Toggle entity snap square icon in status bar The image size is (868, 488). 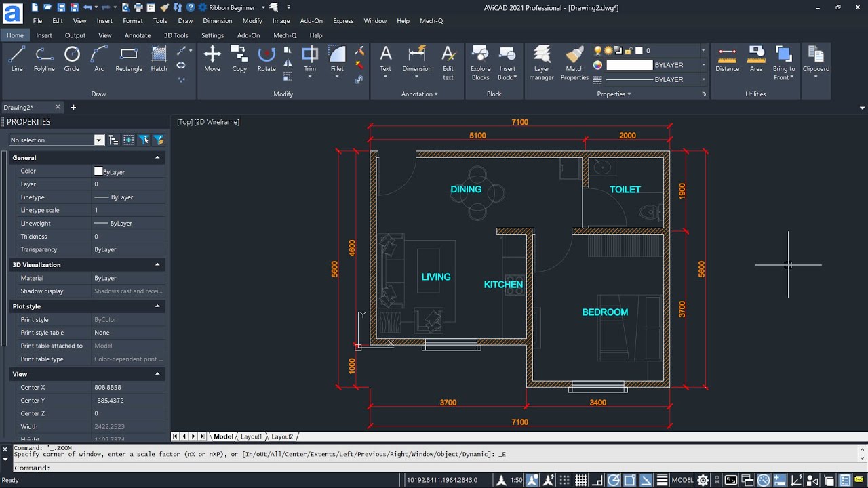tap(630, 480)
